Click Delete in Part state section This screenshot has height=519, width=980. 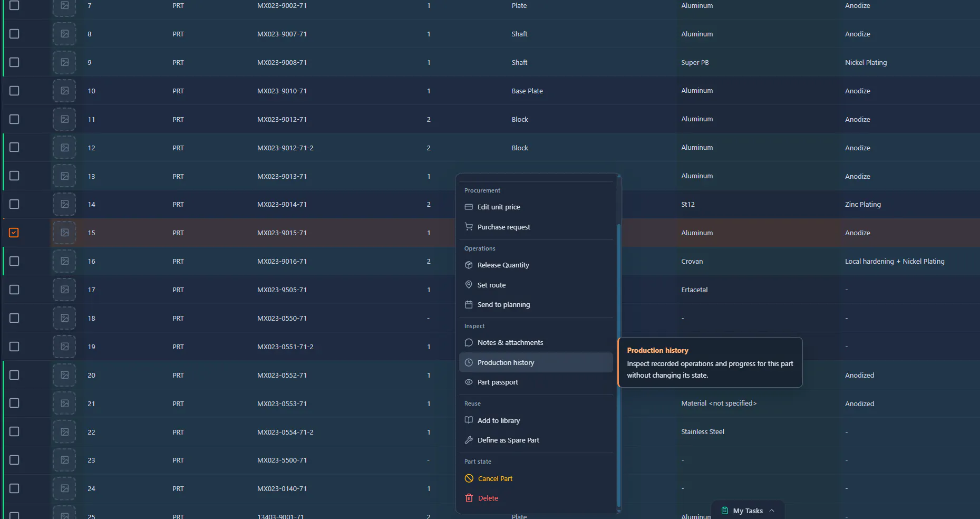tap(536, 498)
